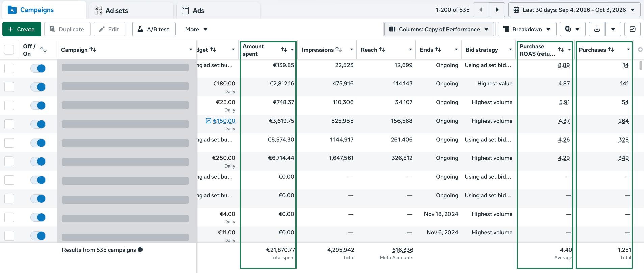Turn off the €3,619.75 campaign toggle
This screenshot has width=644, height=273.
[x=38, y=124]
